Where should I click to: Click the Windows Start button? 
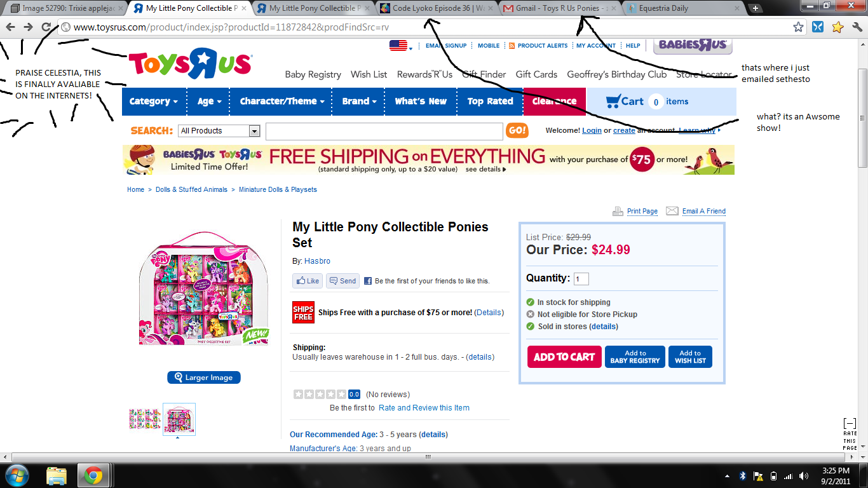pos(16,475)
